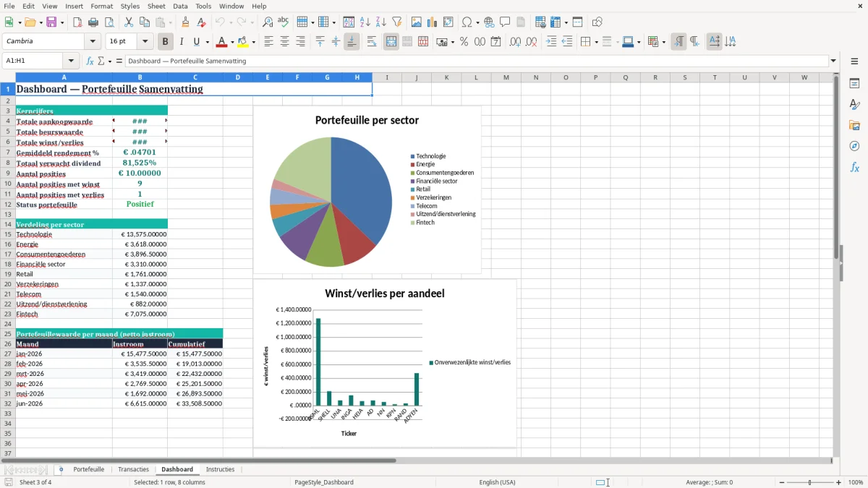Screen dimensions: 868x488
Task: Open the sidebar Gallery icon
Action: click(x=855, y=125)
